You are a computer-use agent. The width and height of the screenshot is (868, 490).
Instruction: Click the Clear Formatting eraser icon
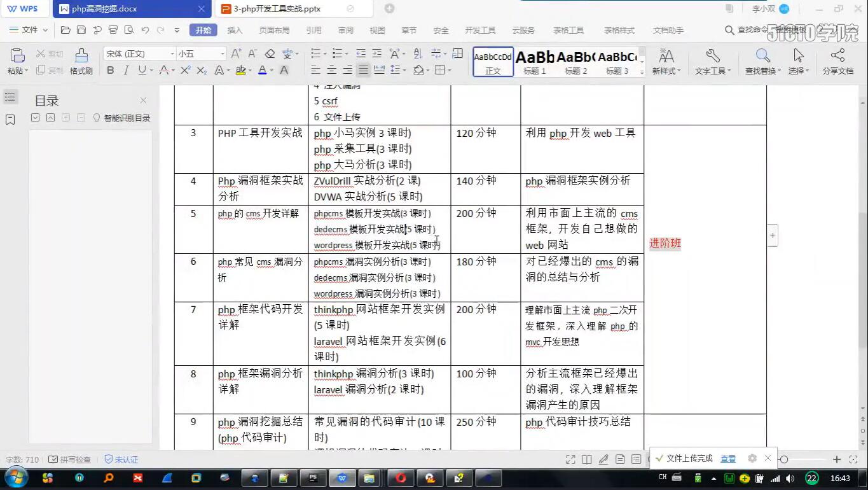pos(270,53)
